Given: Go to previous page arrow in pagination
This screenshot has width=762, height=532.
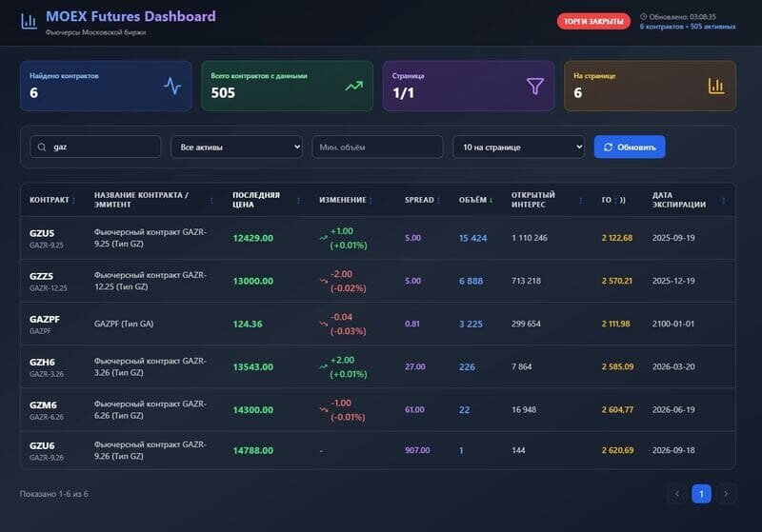Looking at the screenshot, I should pos(677,494).
